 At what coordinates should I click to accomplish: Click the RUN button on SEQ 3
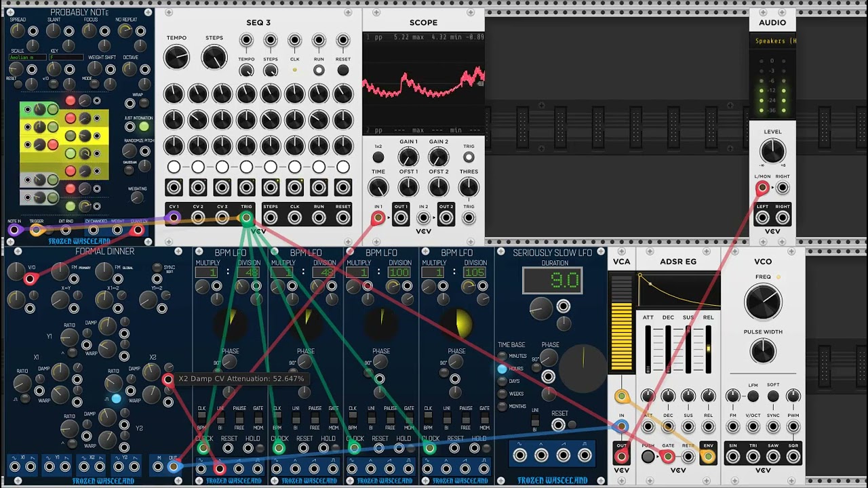[x=319, y=70]
